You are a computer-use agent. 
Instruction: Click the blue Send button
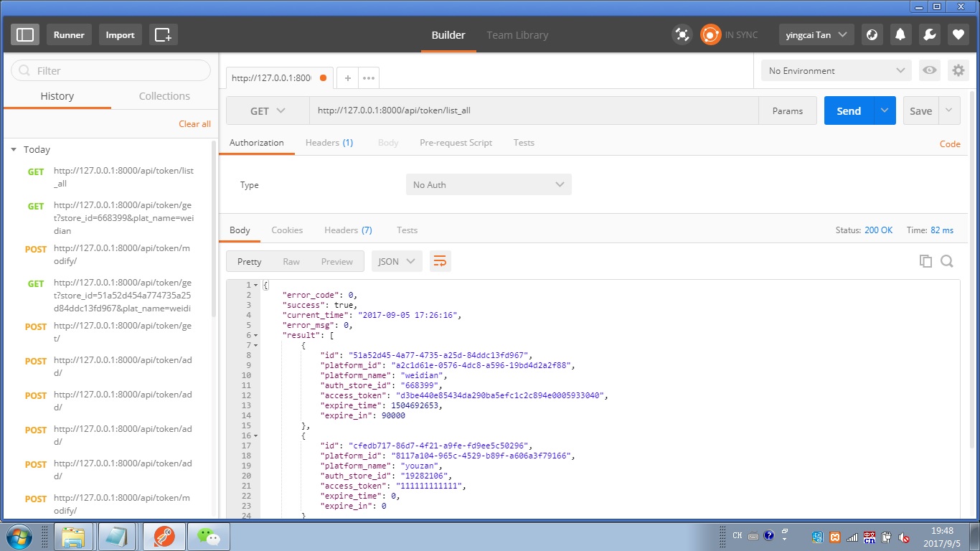tap(849, 110)
